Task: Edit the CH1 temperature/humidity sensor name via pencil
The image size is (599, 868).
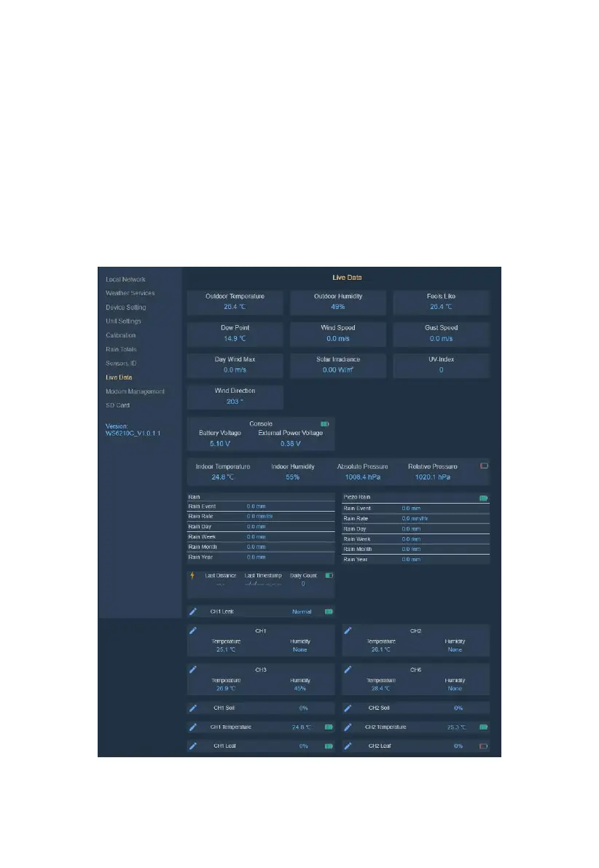Action: pyautogui.click(x=192, y=630)
